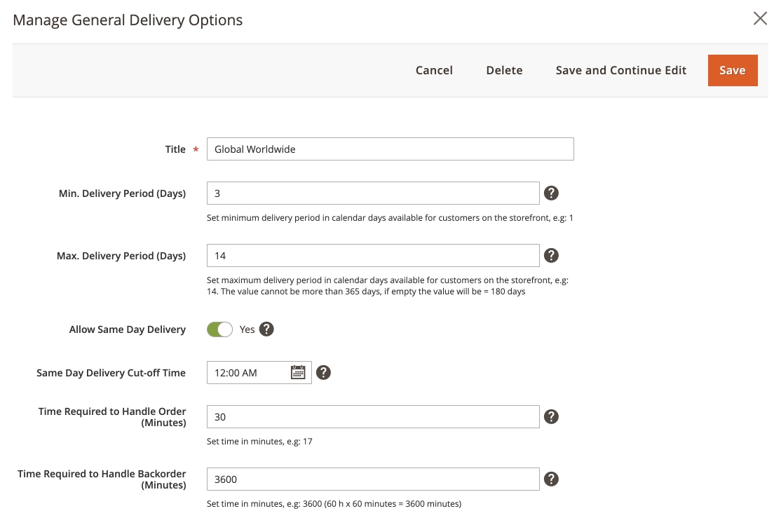Edit Time Required to Handle Order field
This screenshot has height=532, width=781.
pos(373,417)
